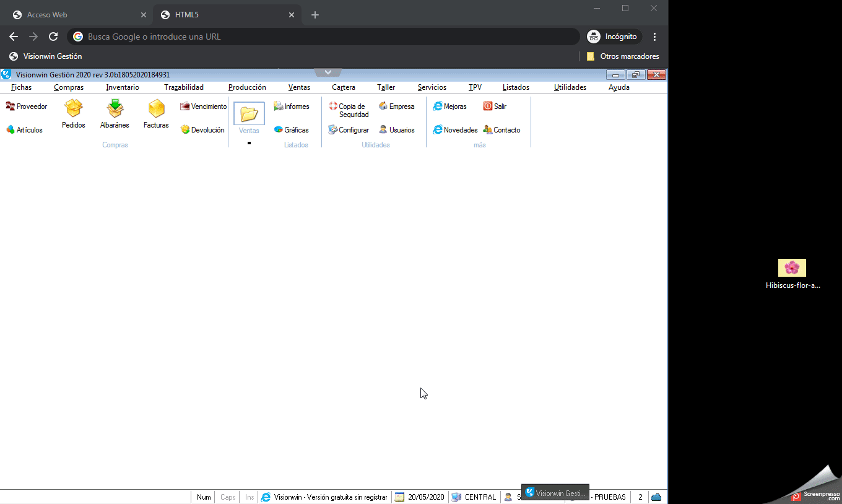The image size is (842, 504).
Task: Open the Compras menu
Action: click(x=69, y=87)
